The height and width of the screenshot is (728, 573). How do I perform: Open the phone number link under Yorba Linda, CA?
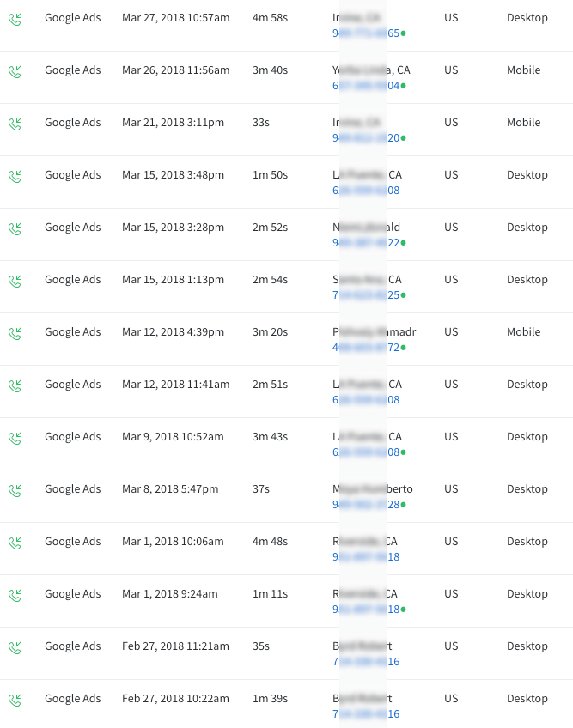(366, 86)
